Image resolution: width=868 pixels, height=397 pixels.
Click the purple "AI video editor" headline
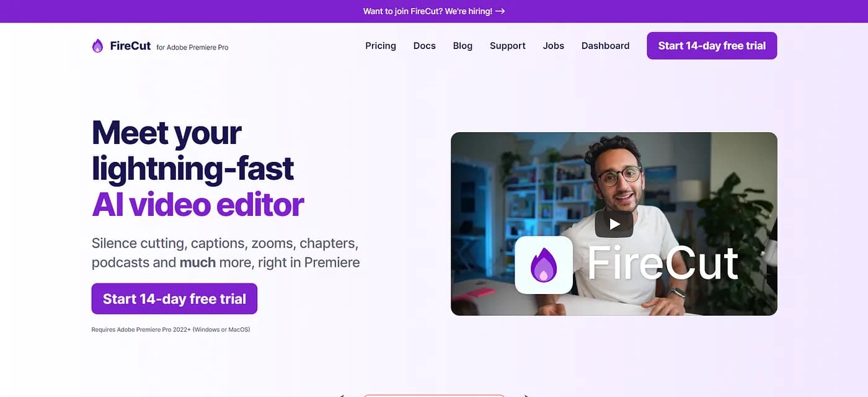198,204
